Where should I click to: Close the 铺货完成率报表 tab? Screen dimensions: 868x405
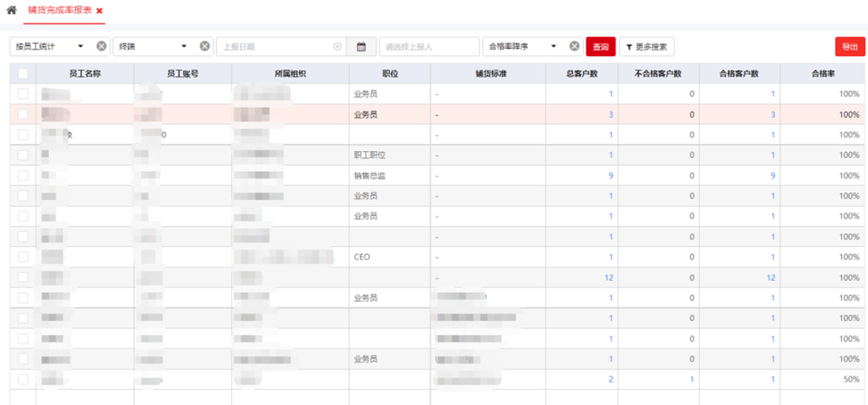(99, 11)
